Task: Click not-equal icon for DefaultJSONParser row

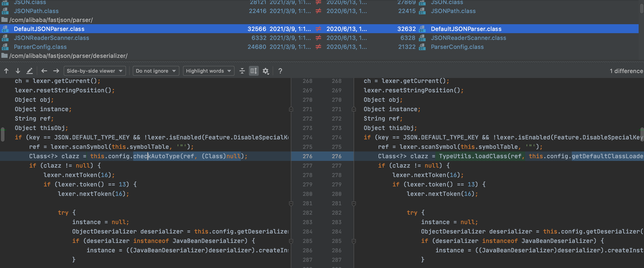Action: [x=318, y=29]
